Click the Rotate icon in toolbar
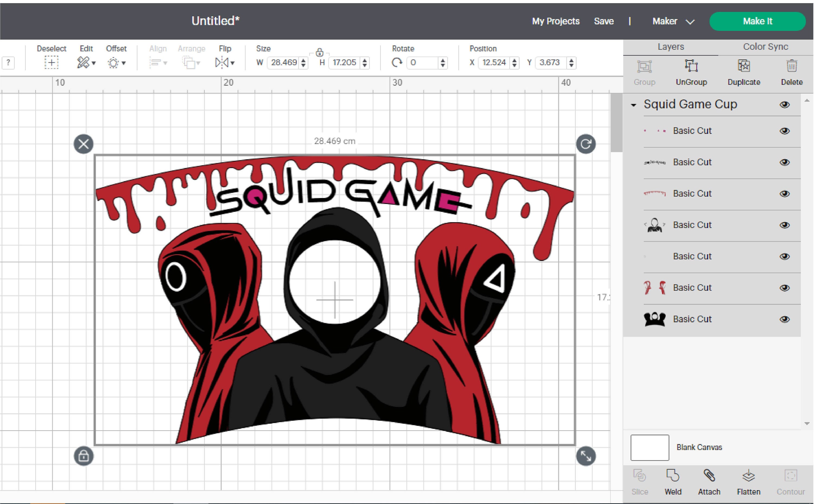The width and height of the screenshot is (814, 504). coord(397,63)
